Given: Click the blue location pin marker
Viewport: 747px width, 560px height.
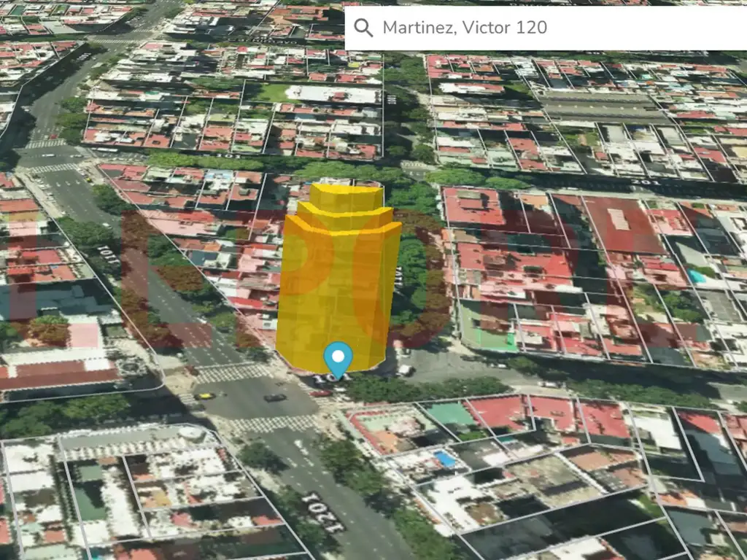Looking at the screenshot, I should point(338,358).
